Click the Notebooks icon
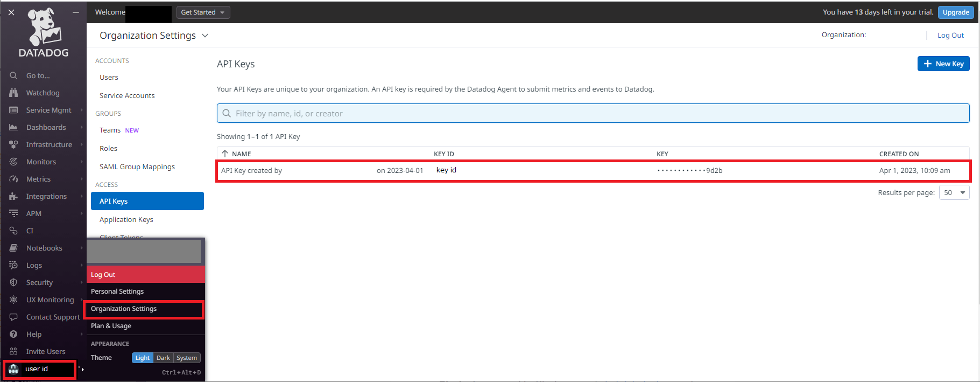This screenshot has height=382, width=980. (x=13, y=248)
